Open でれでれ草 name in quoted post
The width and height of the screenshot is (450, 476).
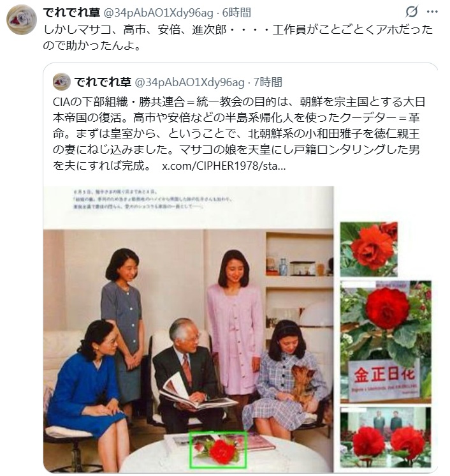tap(103, 82)
